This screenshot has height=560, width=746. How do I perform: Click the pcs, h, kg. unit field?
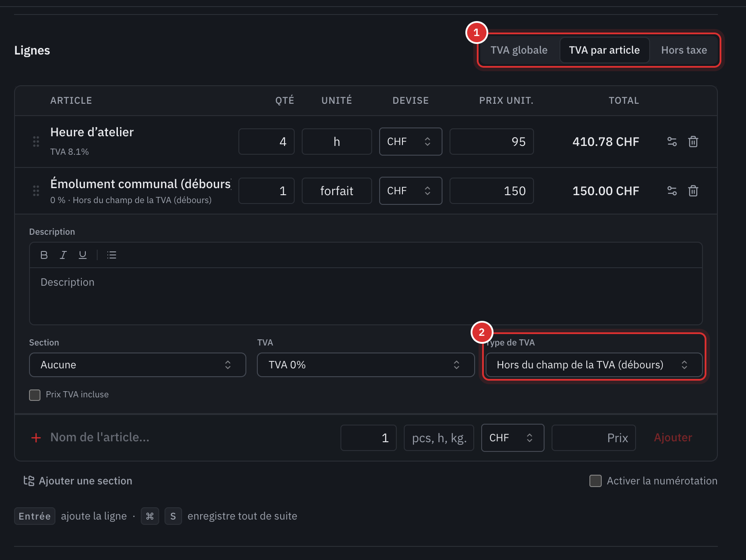pyautogui.click(x=439, y=438)
